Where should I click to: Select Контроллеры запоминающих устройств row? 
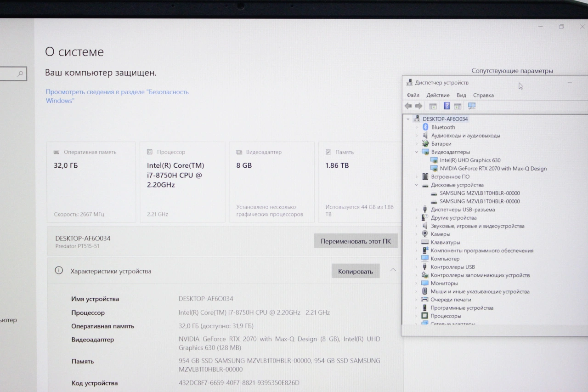pyautogui.click(x=480, y=275)
